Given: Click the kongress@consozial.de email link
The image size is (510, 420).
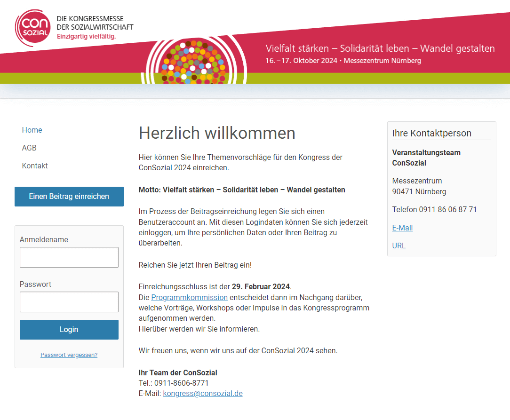Looking at the screenshot, I should coord(203,393).
